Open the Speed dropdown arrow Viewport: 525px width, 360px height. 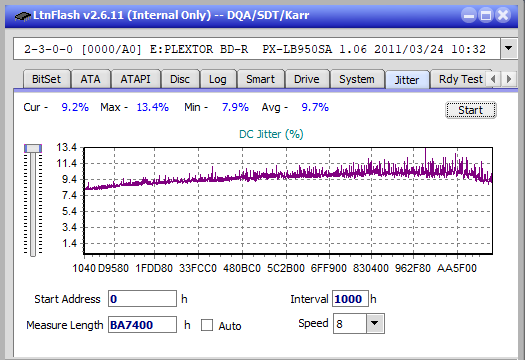click(x=375, y=323)
